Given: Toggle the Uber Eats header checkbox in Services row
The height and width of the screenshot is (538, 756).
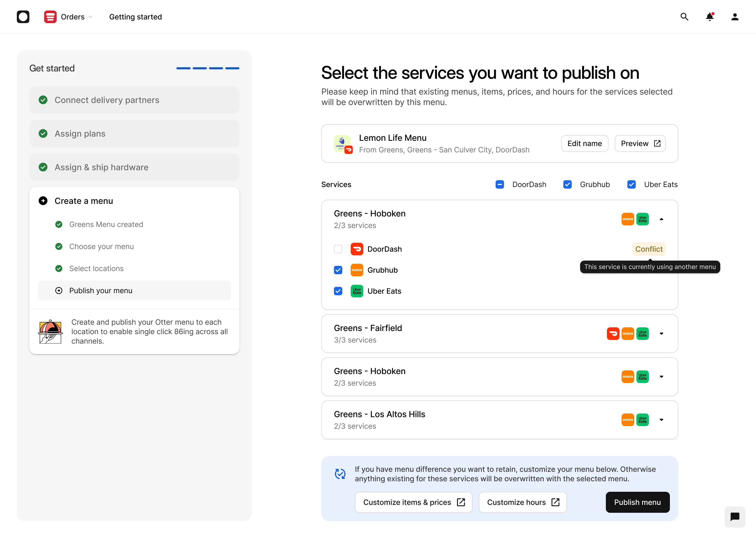Looking at the screenshot, I should 632,184.
